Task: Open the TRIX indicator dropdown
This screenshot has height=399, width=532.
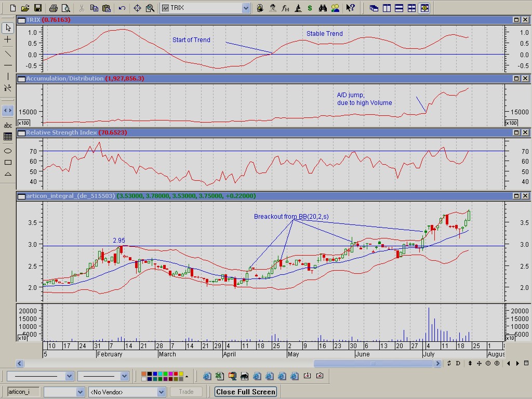Action: (246, 8)
